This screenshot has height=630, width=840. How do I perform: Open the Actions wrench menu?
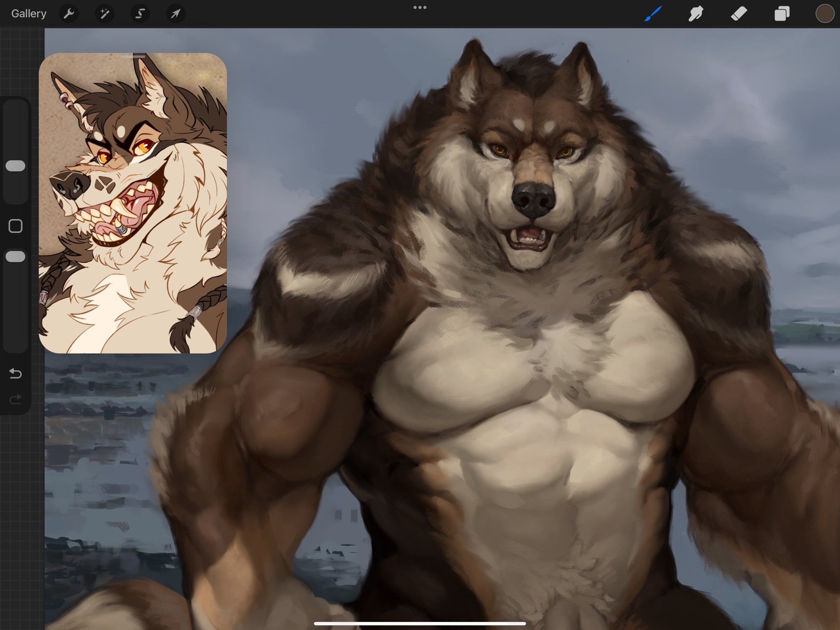69,13
